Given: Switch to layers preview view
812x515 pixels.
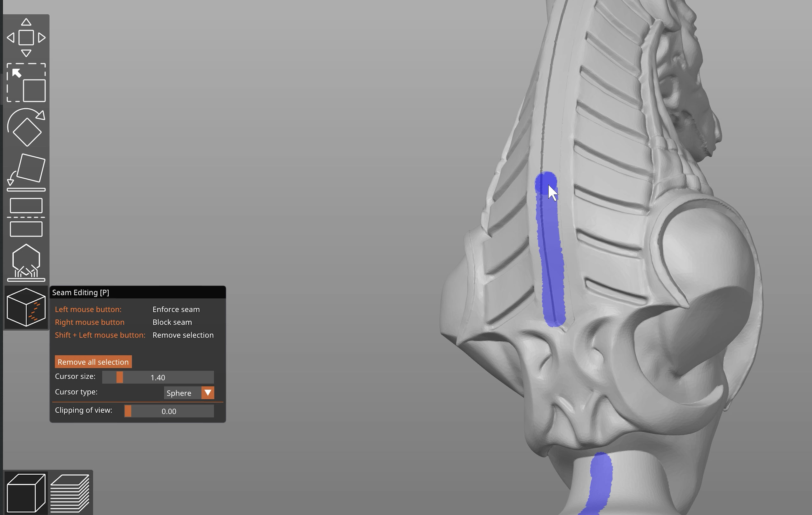Looking at the screenshot, I should tap(70, 493).
